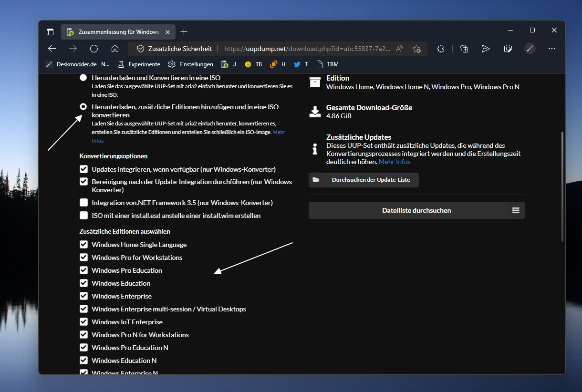Screen dimensions: 582x392
Task: Uncheck Windows IoT Enterprise
Action: click(x=84, y=322)
